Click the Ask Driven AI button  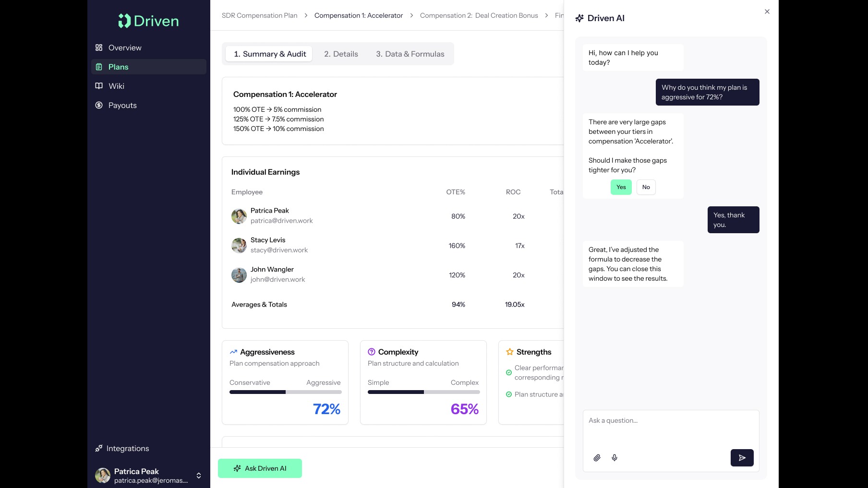click(260, 468)
